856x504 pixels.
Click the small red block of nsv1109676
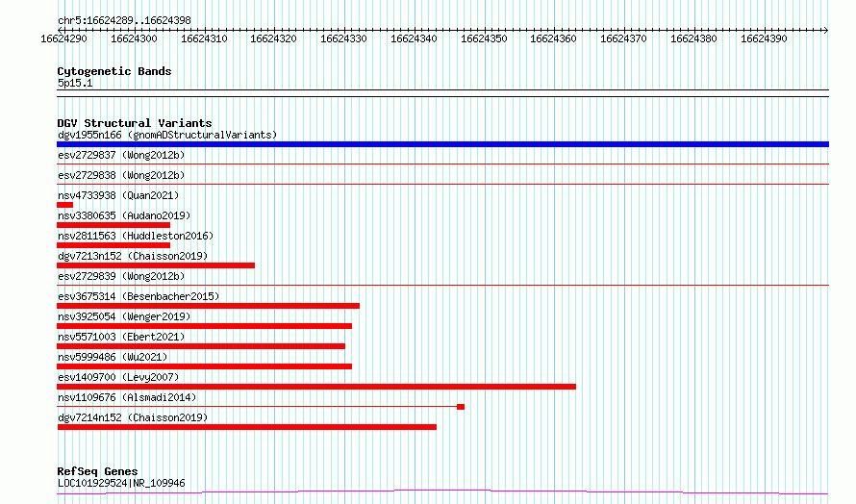click(461, 407)
